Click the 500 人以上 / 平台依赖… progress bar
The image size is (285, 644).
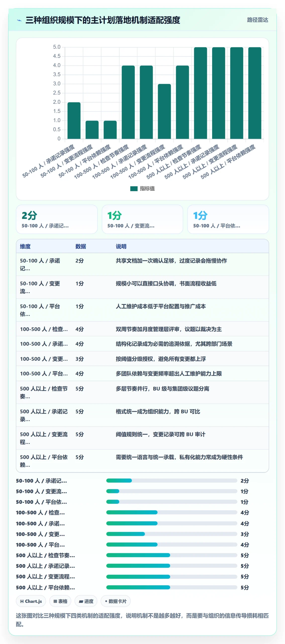[172, 587]
